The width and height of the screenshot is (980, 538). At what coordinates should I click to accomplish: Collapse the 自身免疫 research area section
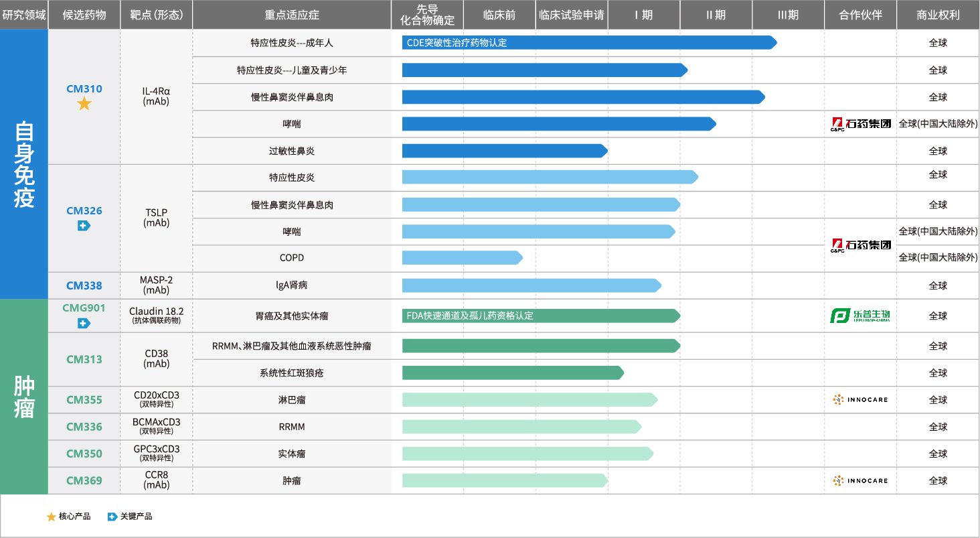click(23, 161)
